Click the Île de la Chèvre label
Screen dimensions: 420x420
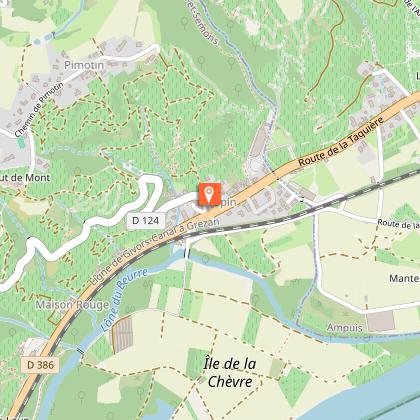(x=230, y=372)
